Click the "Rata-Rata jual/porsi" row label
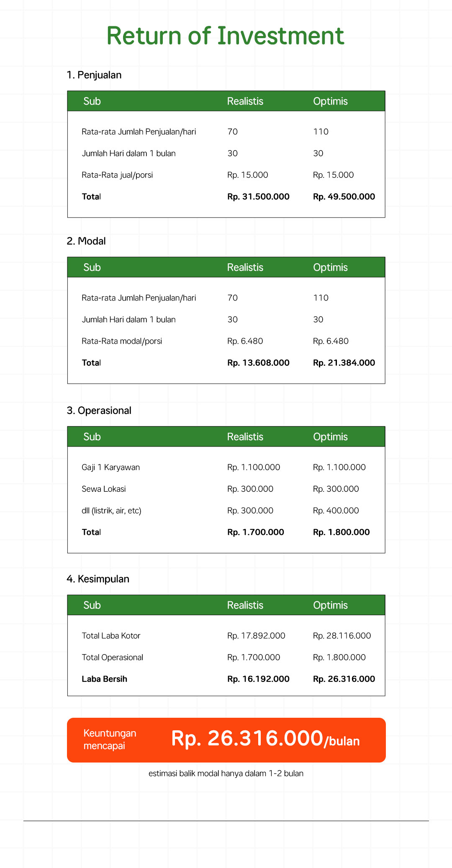This screenshot has width=452, height=868. tap(117, 175)
